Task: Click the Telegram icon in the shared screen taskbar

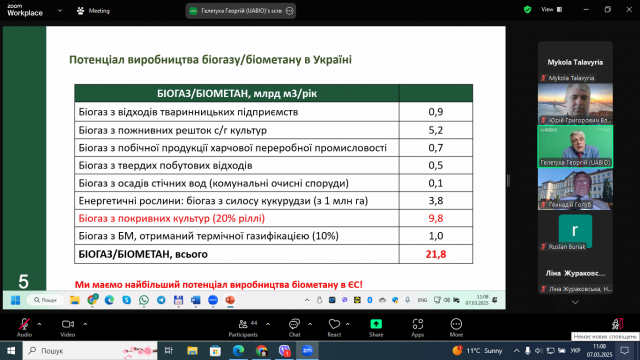Action: pyautogui.click(x=161, y=300)
